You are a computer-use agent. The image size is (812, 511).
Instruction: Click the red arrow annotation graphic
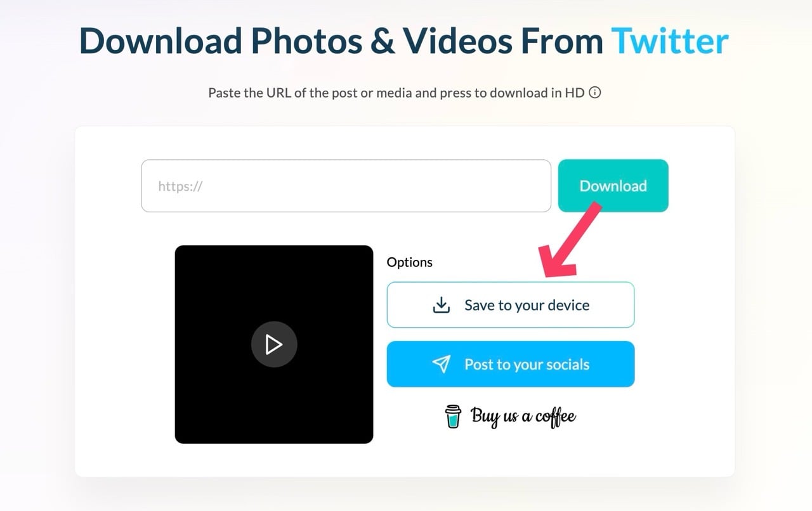click(x=568, y=240)
